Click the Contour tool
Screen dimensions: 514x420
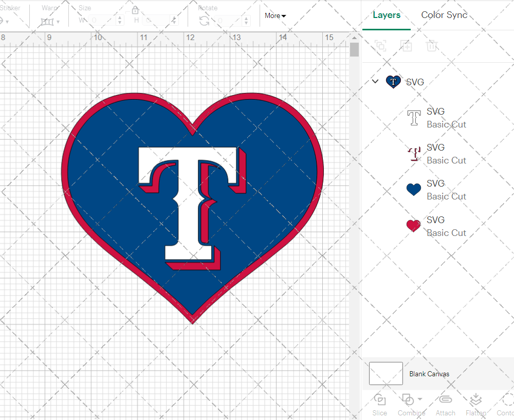[506, 405]
